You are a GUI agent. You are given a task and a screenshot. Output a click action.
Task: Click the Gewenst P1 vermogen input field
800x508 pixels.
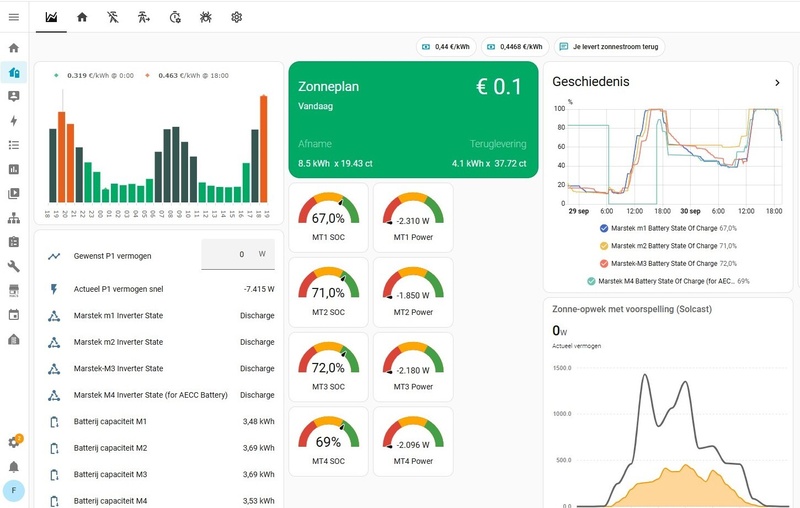tap(238, 254)
